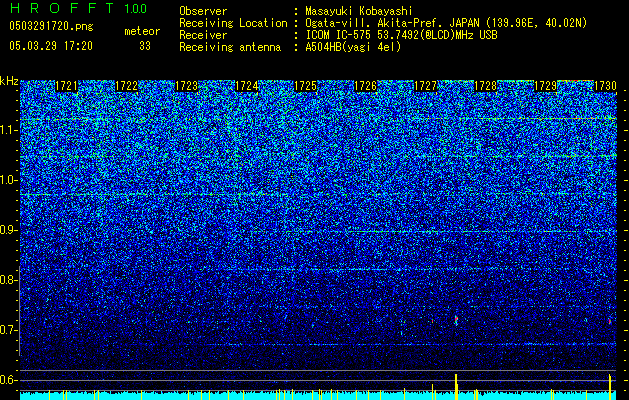Click the tall yellow spike below 1730

pyautogui.click(x=610, y=387)
